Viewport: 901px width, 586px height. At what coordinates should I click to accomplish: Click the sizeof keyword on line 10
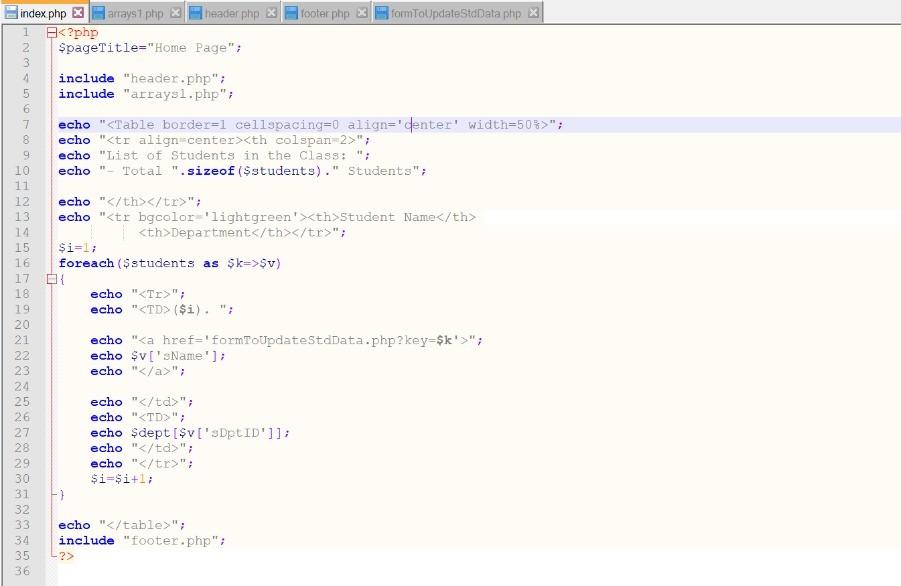[x=211, y=171]
